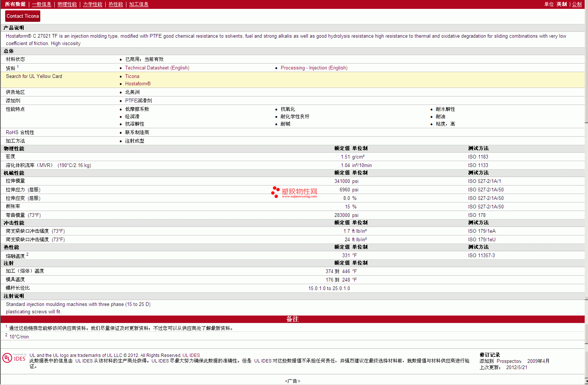Viewport: 588px width, 385px height.
Task: Click footnote 10°C/min
Action: 19,337
